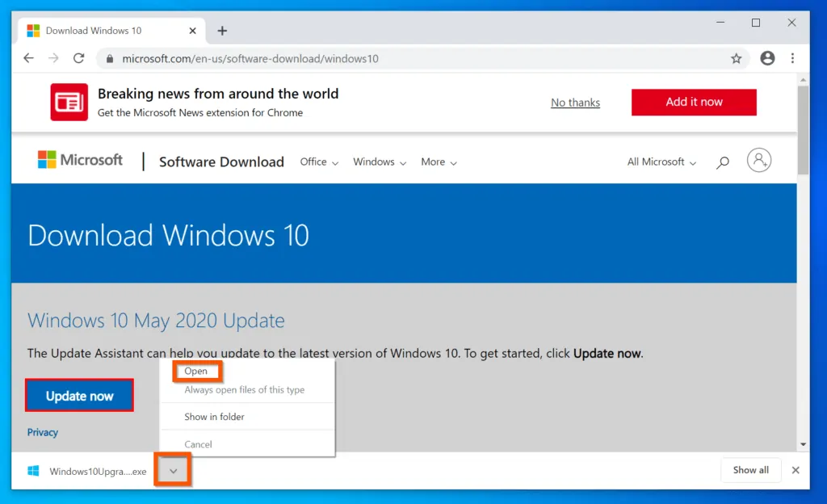Click the Microsoft logo in header
Screen dimensions: 827x504
[80, 160]
